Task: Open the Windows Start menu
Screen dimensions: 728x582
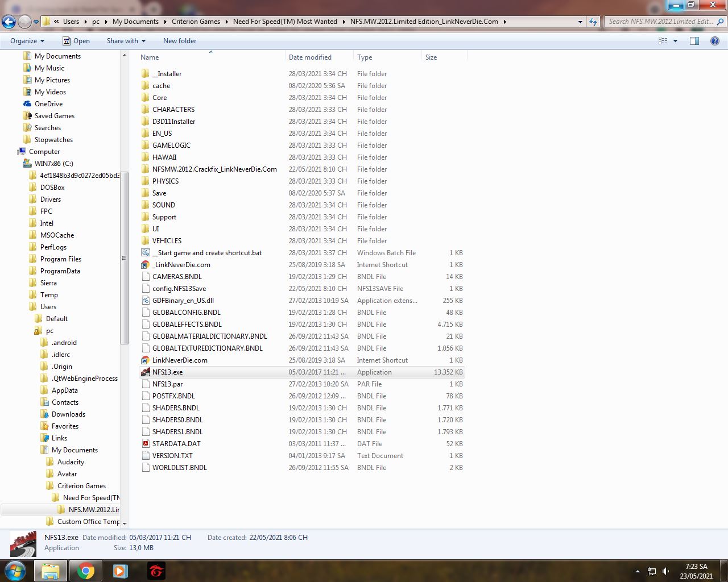Action: tap(15, 571)
